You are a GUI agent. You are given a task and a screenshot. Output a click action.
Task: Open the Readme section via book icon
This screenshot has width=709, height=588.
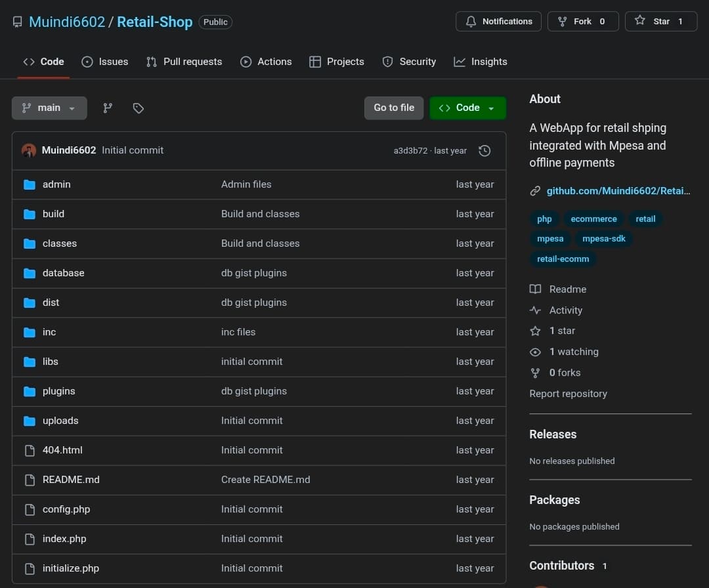pyautogui.click(x=535, y=289)
